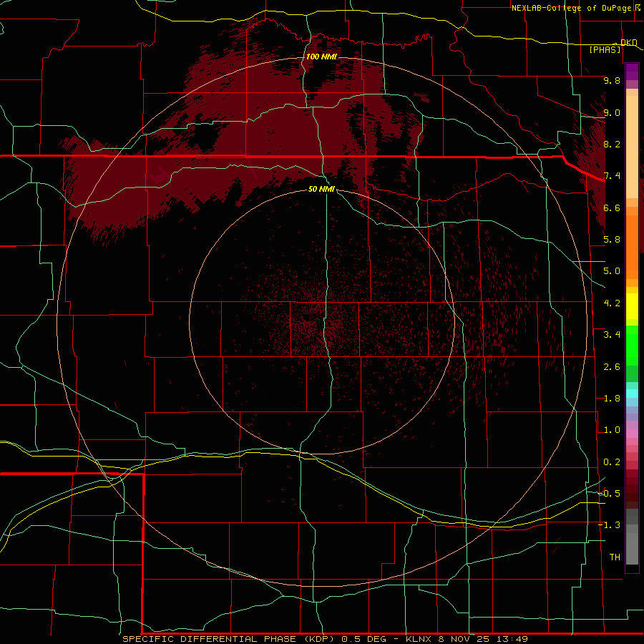
Task: Click the 1.0 scale value
Action: click(x=612, y=430)
